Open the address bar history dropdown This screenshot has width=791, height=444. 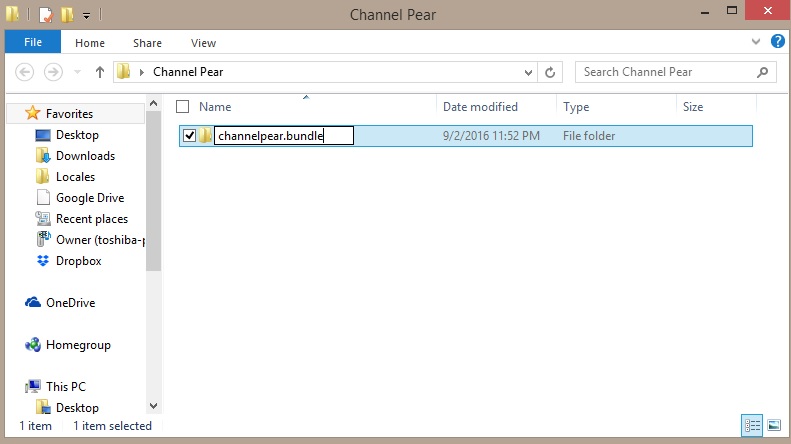pos(529,72)
